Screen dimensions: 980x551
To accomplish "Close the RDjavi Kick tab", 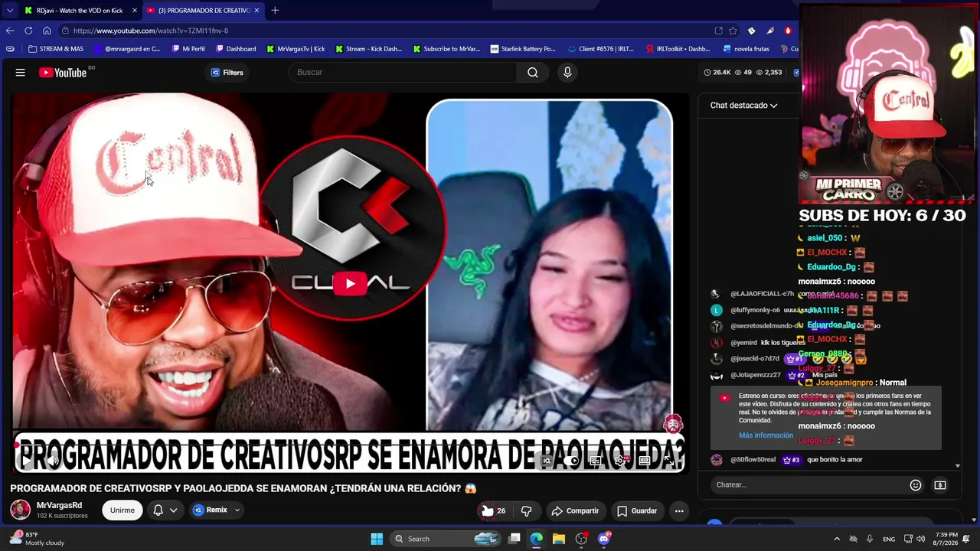I will pyautogui.click(x=135, y=11).
